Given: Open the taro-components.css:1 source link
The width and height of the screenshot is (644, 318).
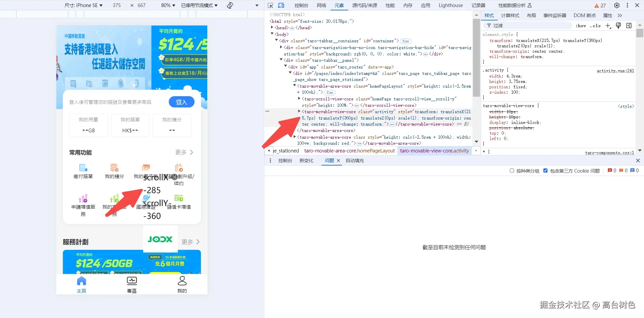Looking at the screenshot, I should (609, 152).
